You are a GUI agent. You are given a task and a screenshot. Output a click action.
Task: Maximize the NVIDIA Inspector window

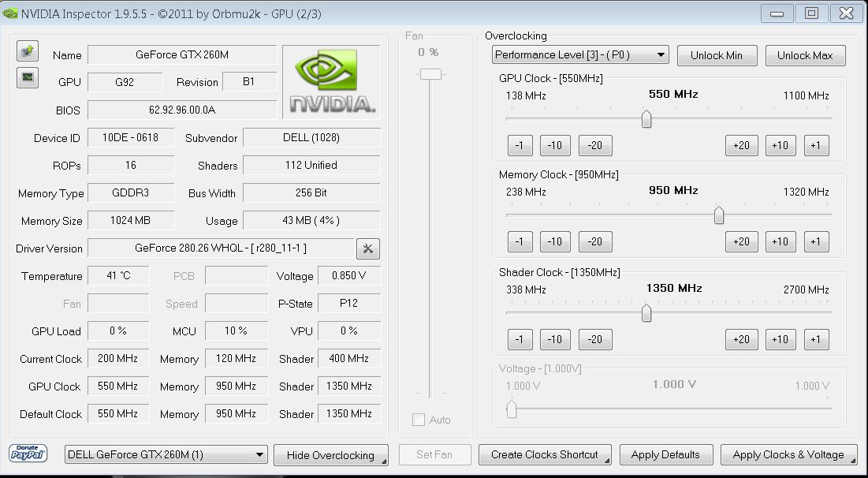point(811,13)
